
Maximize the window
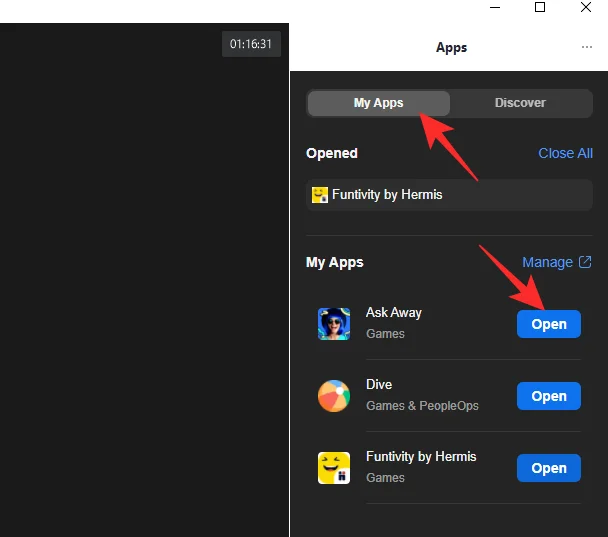(x=540, y=8)
